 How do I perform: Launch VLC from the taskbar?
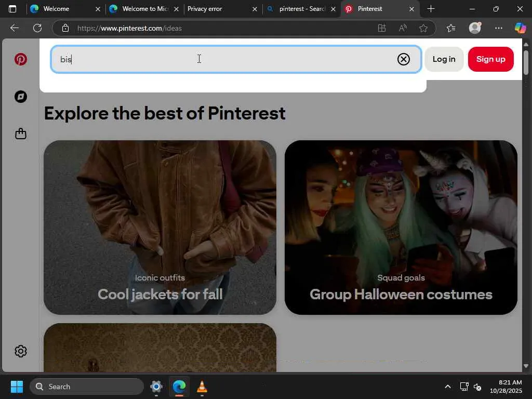click(x=202, y=387)
